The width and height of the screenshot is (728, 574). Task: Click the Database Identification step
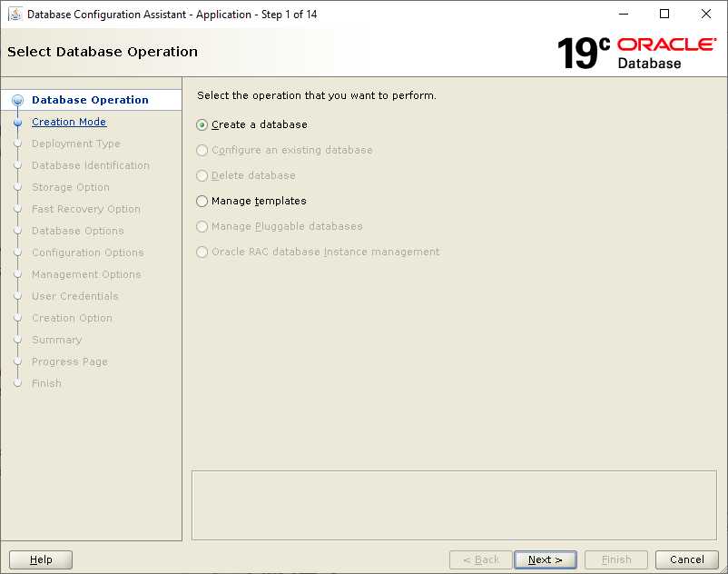[91, 165]
